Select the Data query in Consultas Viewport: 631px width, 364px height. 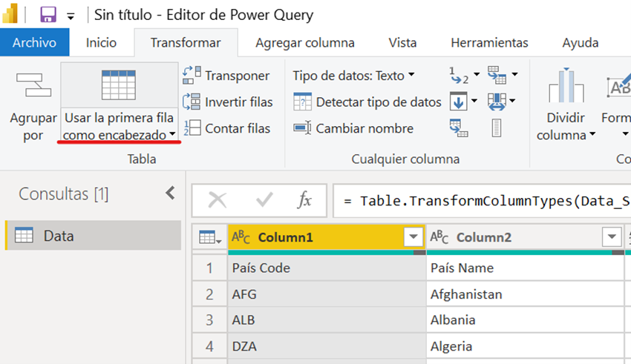93,236
